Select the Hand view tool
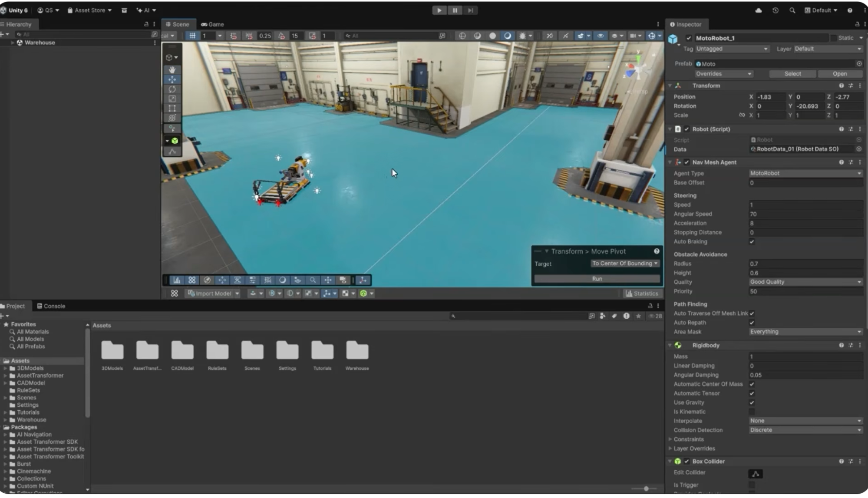Image resolution: width=868 pixels, height=498 pixels. [172, 69]
